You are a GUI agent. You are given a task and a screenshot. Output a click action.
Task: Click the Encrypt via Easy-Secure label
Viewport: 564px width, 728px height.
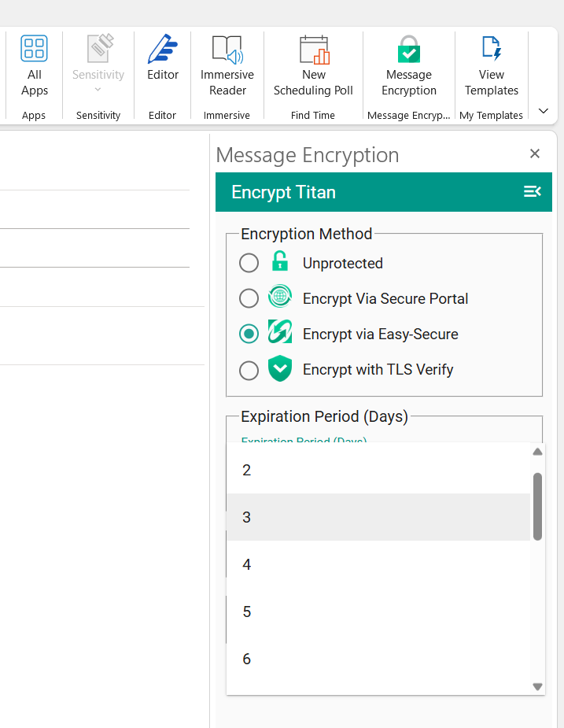point(380,334)
